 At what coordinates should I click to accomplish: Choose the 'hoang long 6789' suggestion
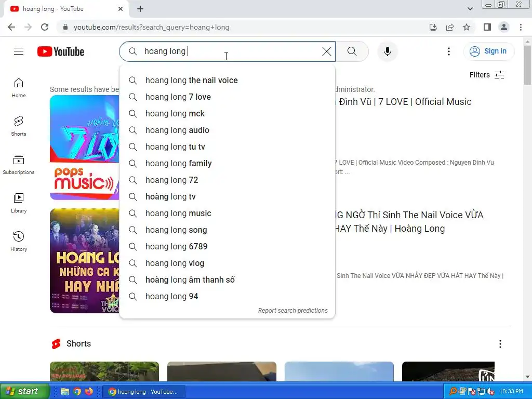pos(228,247)
